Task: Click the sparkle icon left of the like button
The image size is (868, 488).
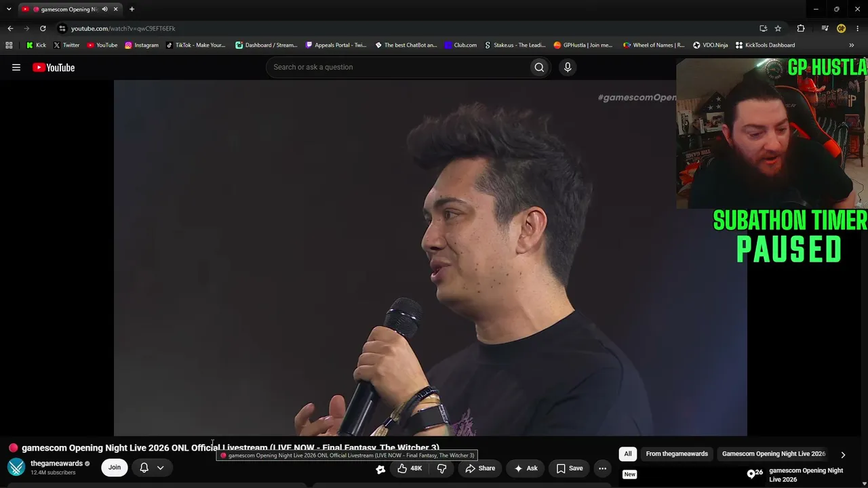Action: [x=380, y=468]
